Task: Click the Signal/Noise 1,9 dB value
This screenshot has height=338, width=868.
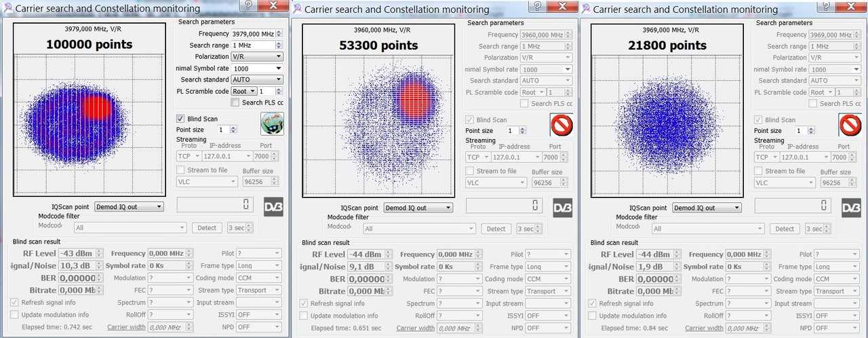Action: [x=659, y=266]
